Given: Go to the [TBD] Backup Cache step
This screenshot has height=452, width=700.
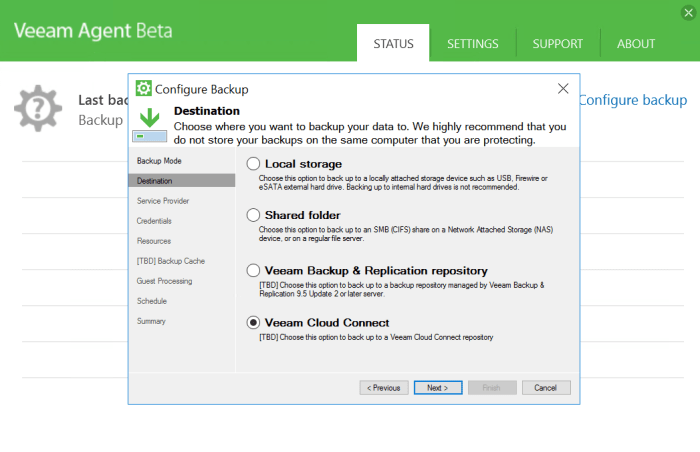Looking at the screenshot, I should coord(171,261).
